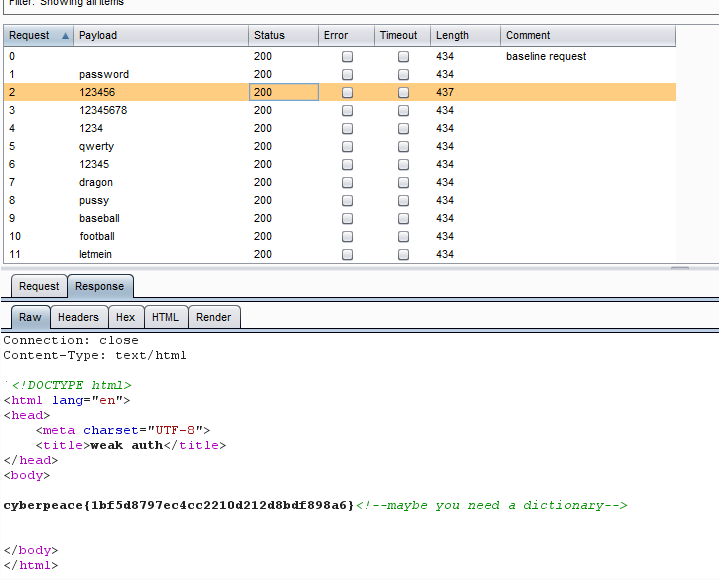
Task: Click the sort arrow in the Request column header
Action: point(66,36)
